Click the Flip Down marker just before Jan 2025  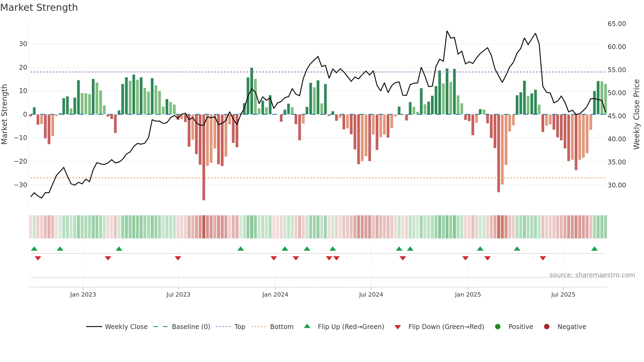(x=466, y=258)
